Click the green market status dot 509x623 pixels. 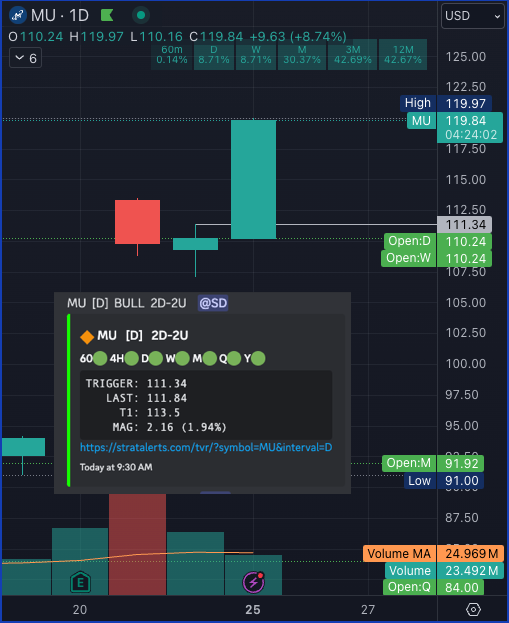point(141,15)
